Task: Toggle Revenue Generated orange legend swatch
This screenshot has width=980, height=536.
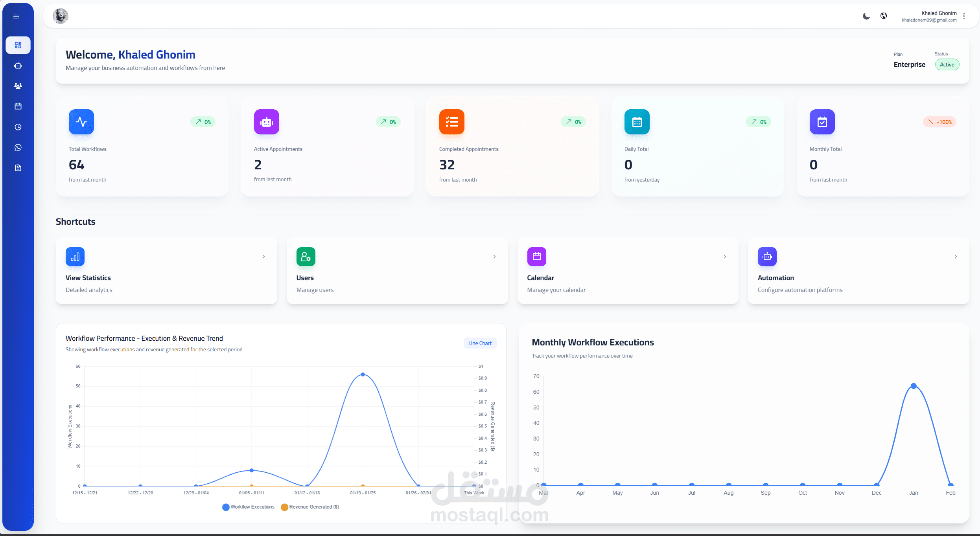Action: pyautogui.click(x=285, y=507)
